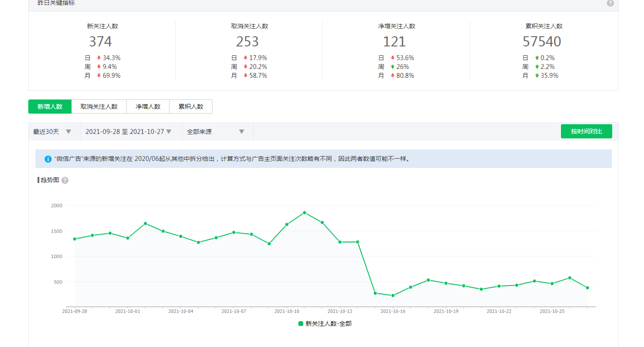Click the 57540 累积关注人数 value
The width and height of the screenshot is (644, 347).
(542, 42)
